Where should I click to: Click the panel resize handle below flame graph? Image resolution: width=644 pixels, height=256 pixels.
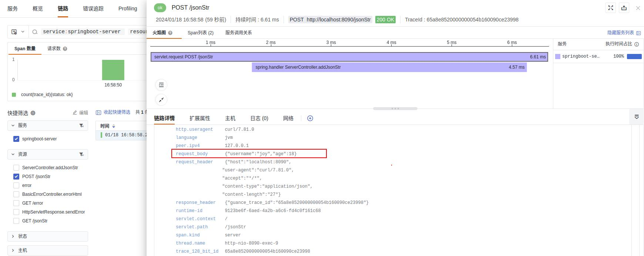(x=395, y=109)
